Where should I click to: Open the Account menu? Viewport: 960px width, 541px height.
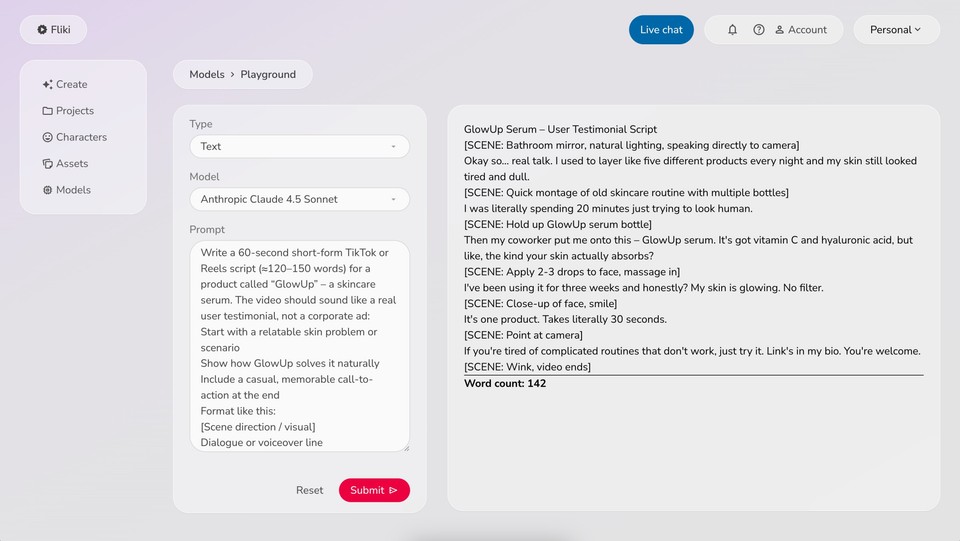(x=801, y=30)
